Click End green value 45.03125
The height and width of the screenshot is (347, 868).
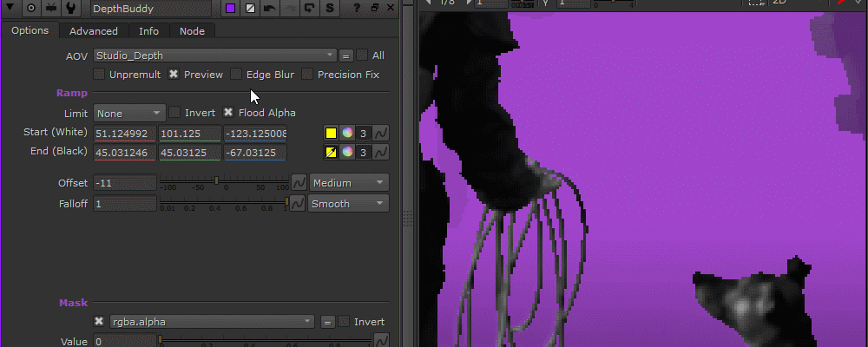190,152
